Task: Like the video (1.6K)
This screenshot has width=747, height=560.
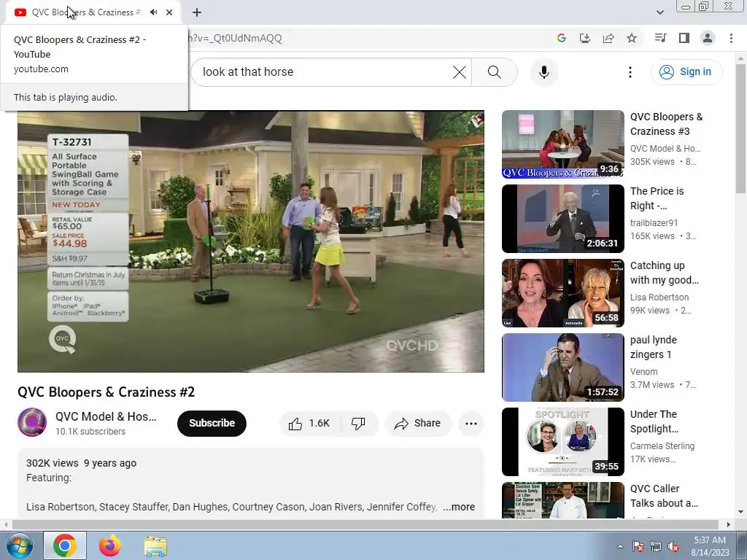Action: pyautogui.click(x=310, y=424)
